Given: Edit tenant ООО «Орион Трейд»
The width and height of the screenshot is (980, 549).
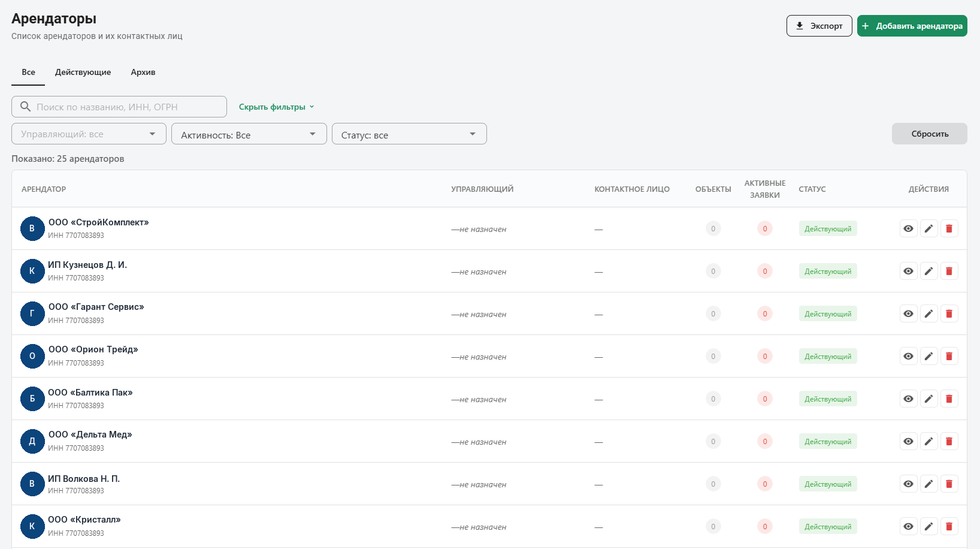Looking at the screenshot, I should 928,356.
